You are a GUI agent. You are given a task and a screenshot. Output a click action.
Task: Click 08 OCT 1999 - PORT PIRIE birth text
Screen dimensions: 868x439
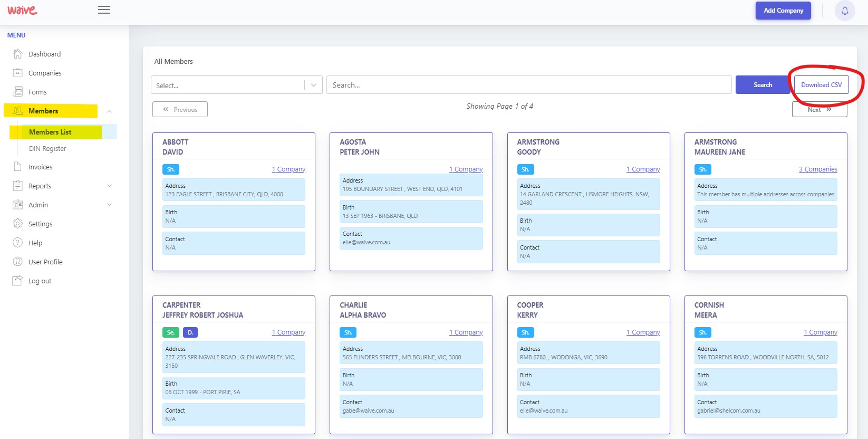(202, 392)
